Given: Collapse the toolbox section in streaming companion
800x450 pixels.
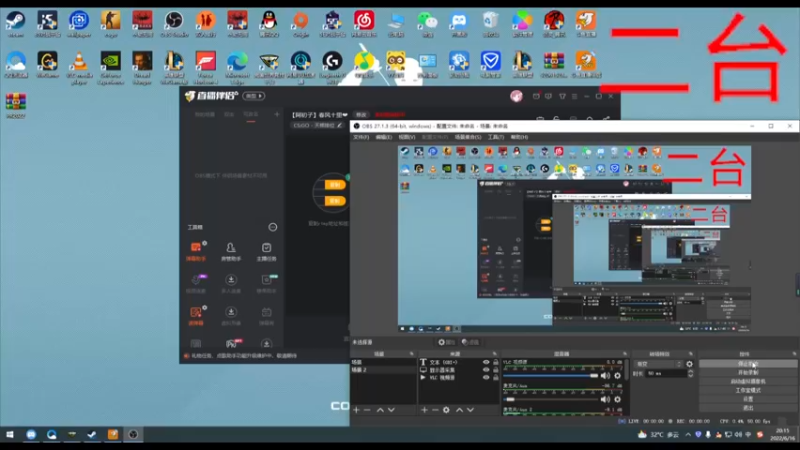Looking at the screenshot, I should tap(273, 227).
